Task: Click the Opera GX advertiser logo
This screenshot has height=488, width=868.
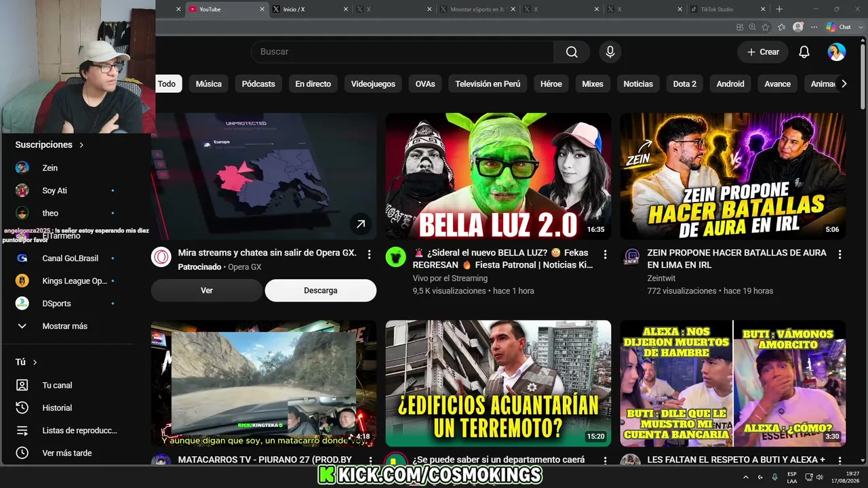Action: pos(161,257)
